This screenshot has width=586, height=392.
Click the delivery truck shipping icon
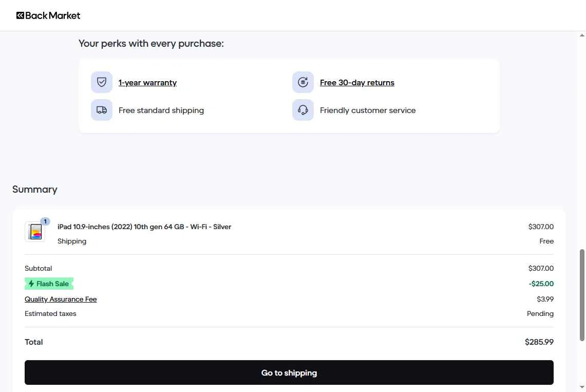(102, 110)
